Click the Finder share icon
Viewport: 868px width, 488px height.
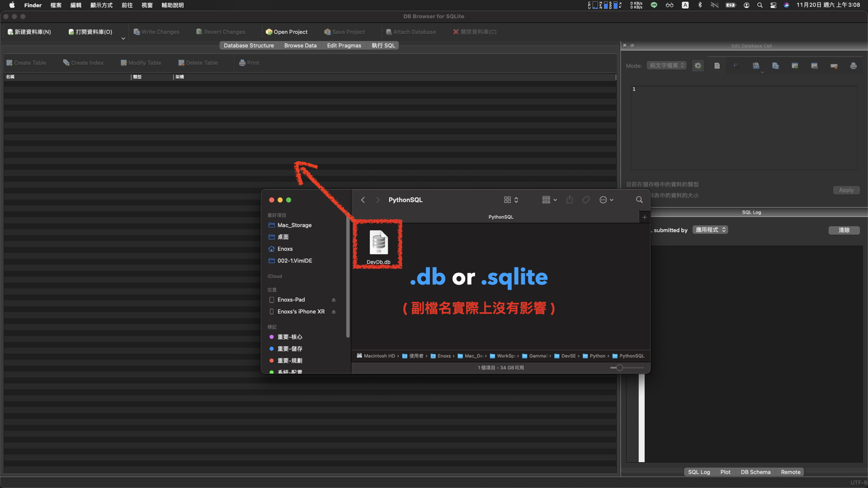[570, 200]
